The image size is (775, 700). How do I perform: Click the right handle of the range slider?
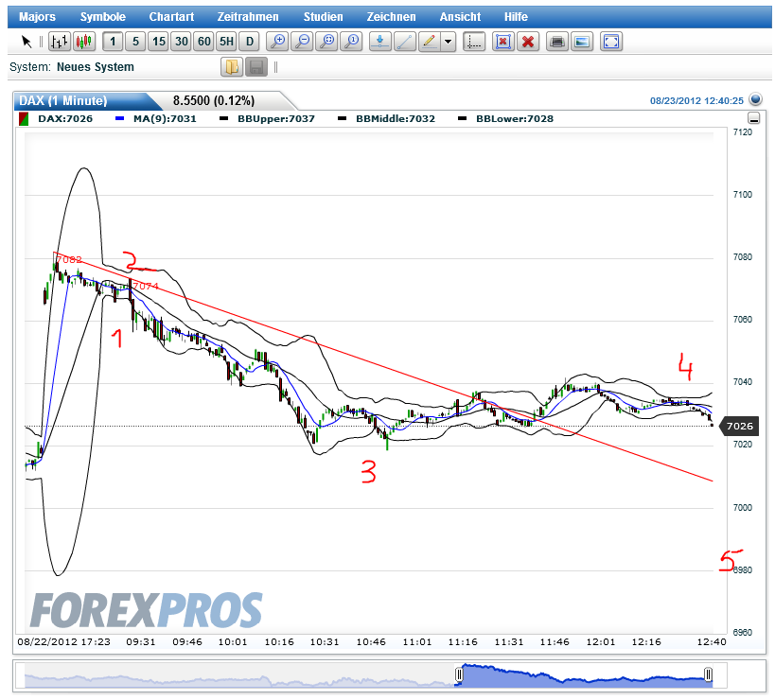[708, 674]
